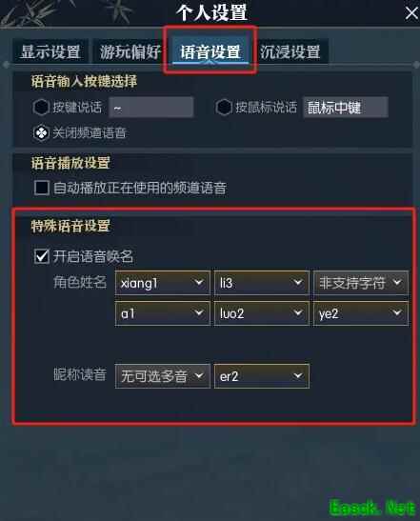Viewport: 420px width, 521px height.
Task: Expand the ye2 pronunciation dropdown
Action: pos(361,313)
